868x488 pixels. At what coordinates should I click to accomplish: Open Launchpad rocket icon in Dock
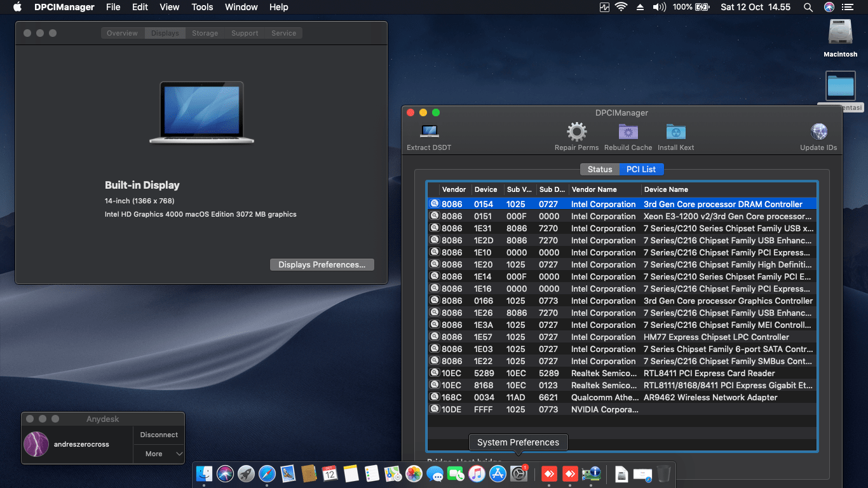click(x=246, y=473)
